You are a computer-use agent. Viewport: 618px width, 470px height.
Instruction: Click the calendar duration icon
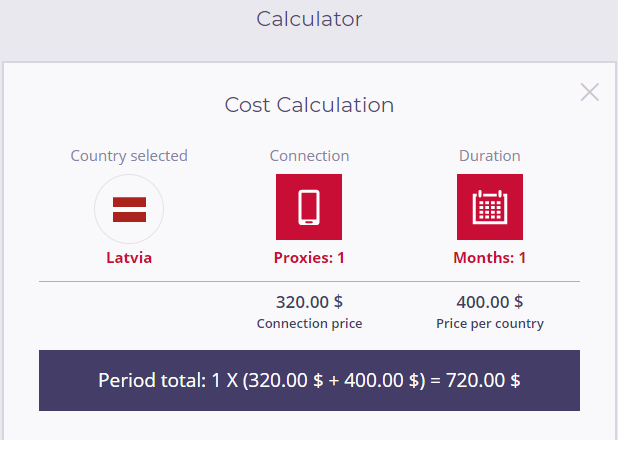pyautogui.click(x=490, y=207)
